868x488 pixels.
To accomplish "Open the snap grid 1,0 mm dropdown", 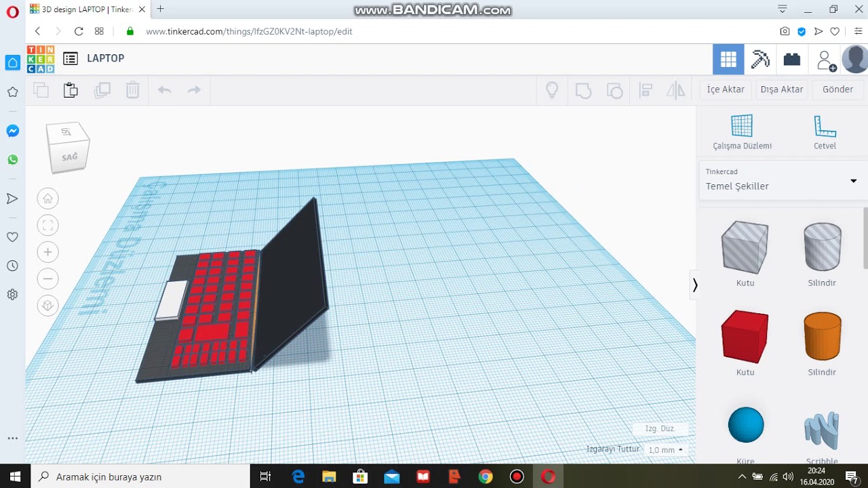I will pos(665,450).
